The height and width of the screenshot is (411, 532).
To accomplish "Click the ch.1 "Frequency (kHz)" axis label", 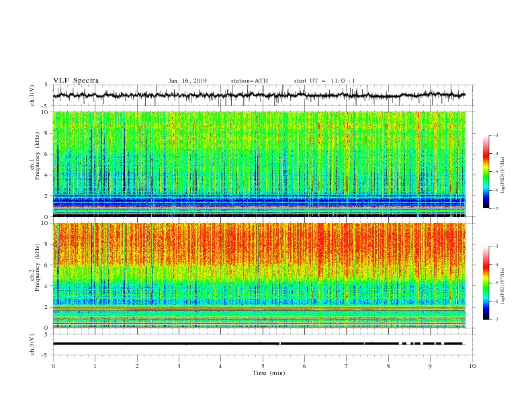I will tap(37, 157).
